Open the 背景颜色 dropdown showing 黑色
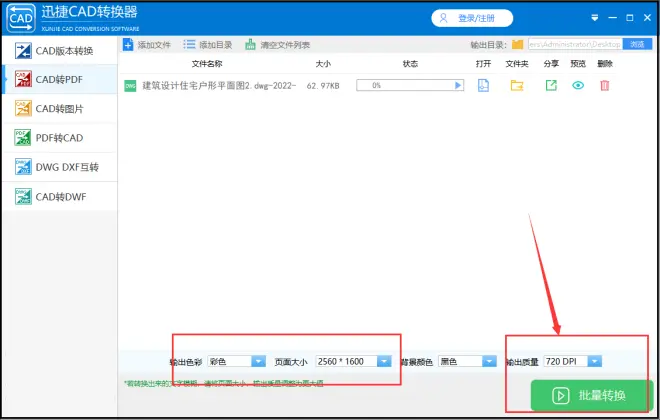 pos(467,361)
